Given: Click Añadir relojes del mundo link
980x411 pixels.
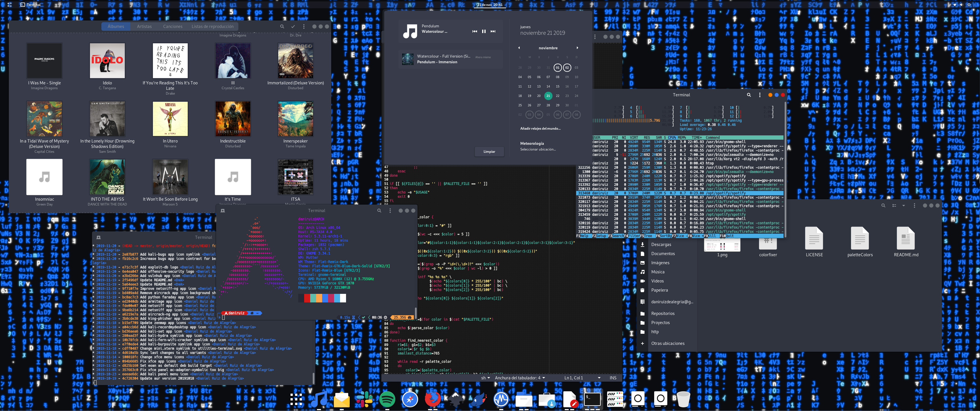Looking at the screenshot, I should tap(540, 129).
